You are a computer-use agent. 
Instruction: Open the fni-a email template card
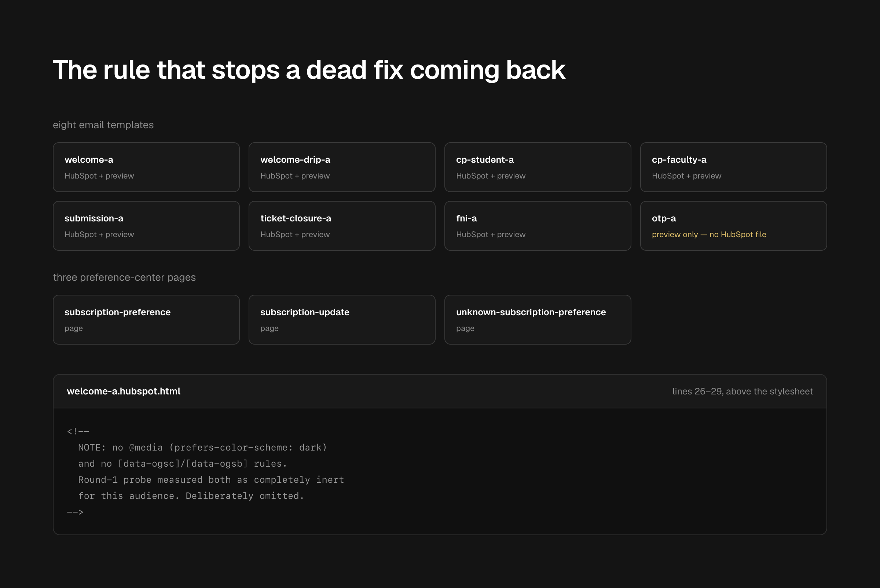point(538,226)
